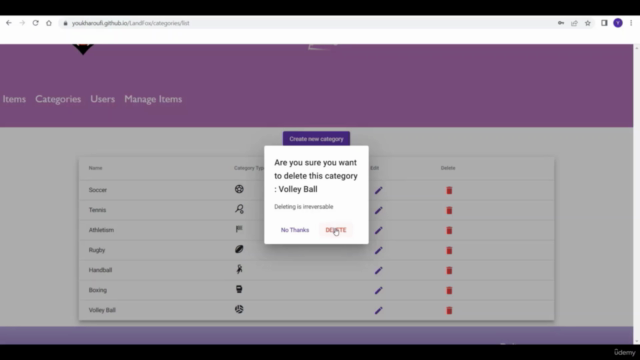This screenshot has width=640, height=360.
Task: Go to the Users nav link
Action: [102, 99]
